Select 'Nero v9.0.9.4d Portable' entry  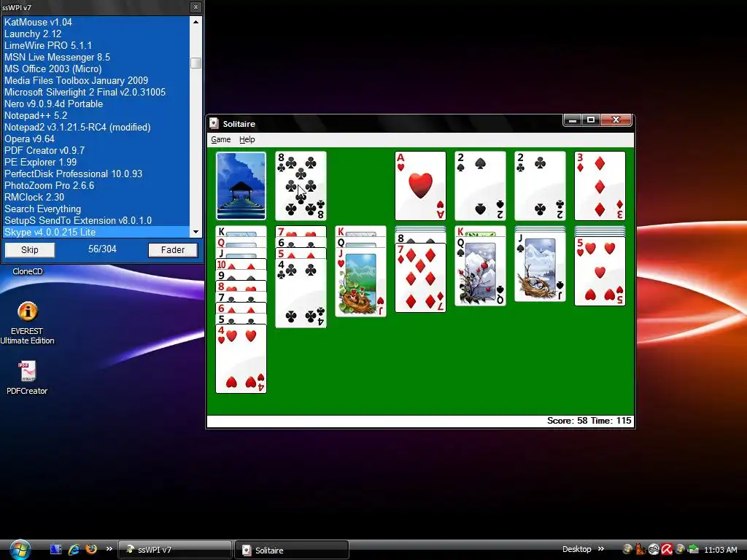coord(96,104)
